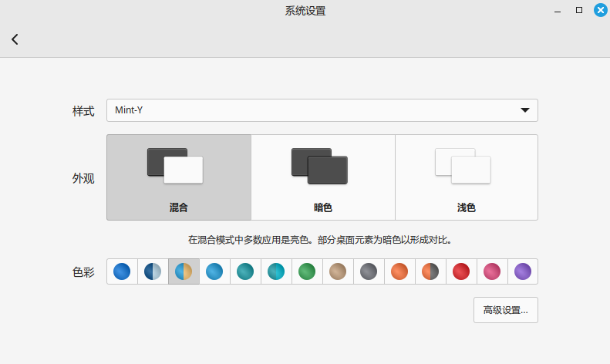Image resolution: width=610 pixels, height=364 pixels.
Task: Choose the red accent color
Action: click(x=461, y=271)
